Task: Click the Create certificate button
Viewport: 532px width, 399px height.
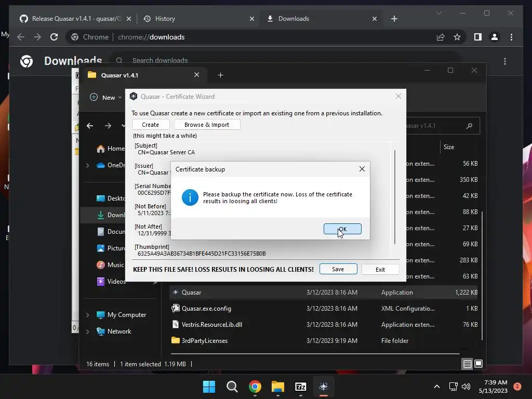Action: [150, 125]
